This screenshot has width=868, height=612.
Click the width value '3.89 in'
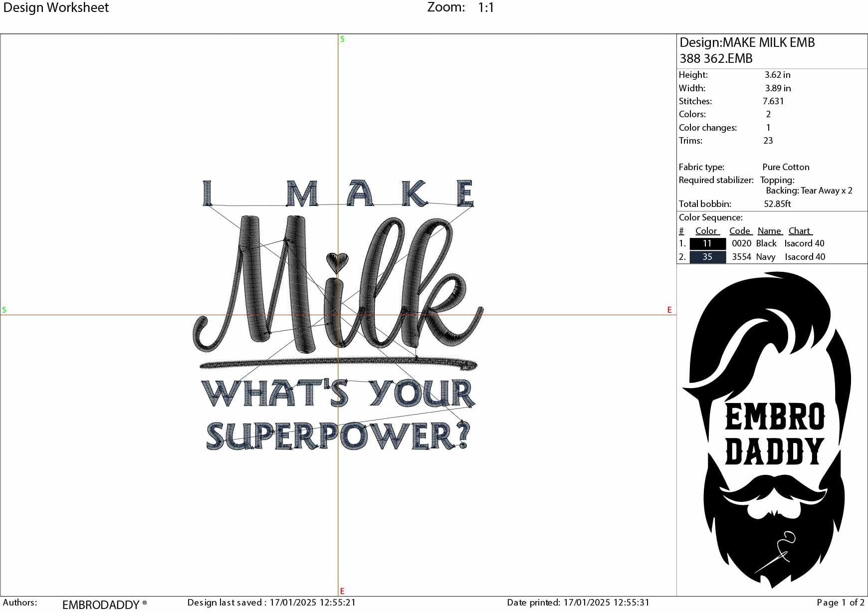click(x=778, y=88)
